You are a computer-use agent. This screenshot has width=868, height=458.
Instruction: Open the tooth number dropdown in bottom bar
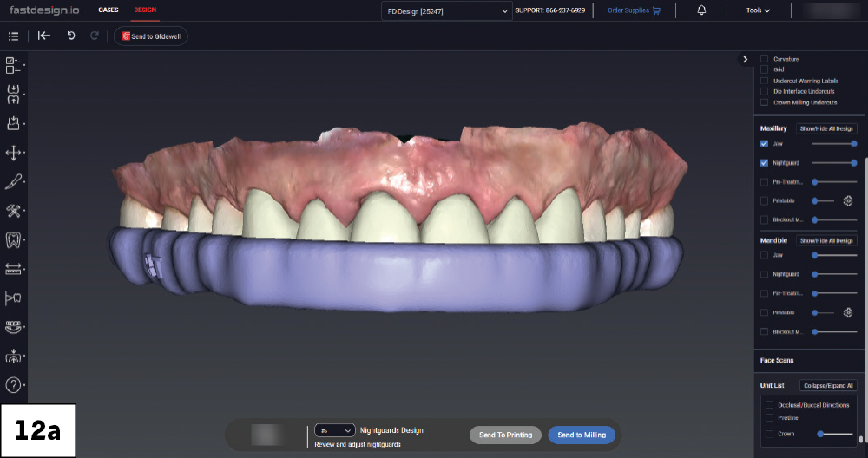click(x=335, y=430)
